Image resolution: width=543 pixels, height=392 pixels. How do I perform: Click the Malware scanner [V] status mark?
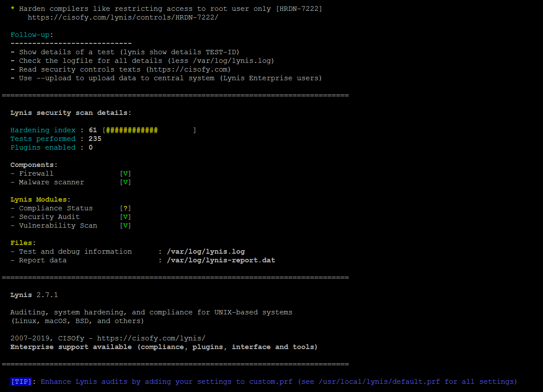125,182
